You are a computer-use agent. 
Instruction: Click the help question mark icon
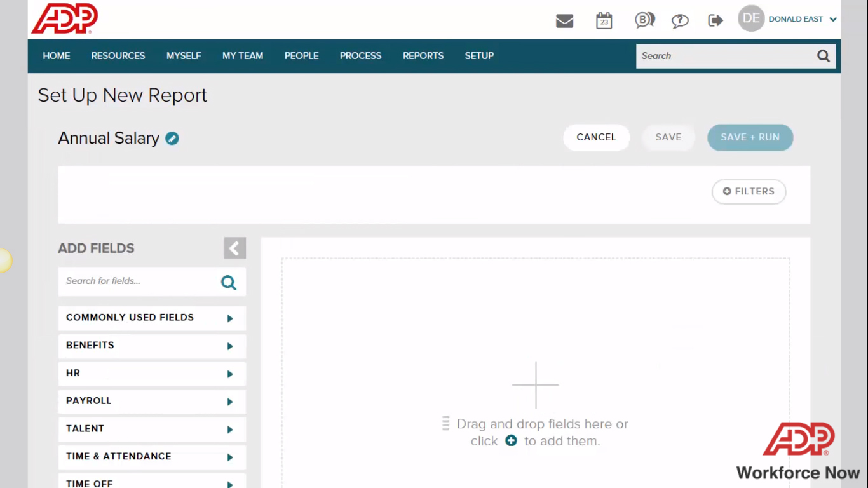coord(680,21)
